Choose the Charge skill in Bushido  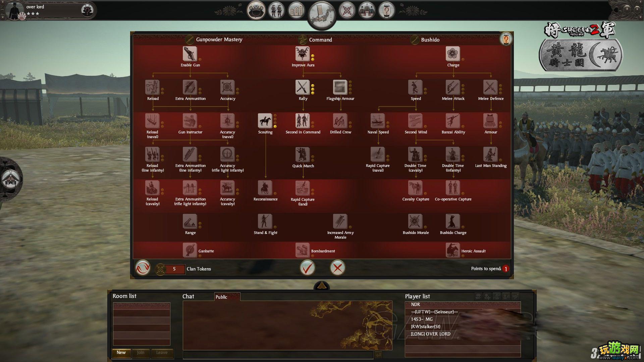point(453,54)
